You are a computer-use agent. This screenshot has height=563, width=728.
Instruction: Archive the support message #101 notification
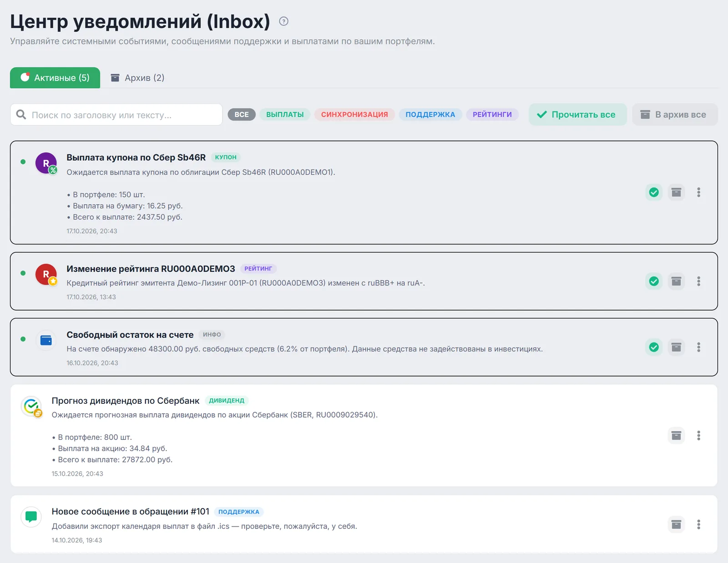click(677, 524)
